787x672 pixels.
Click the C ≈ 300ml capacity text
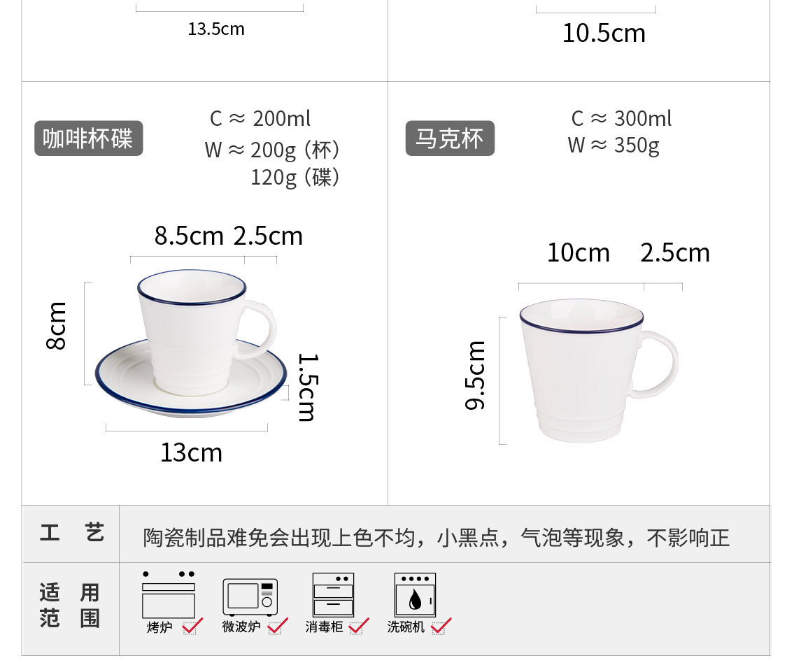point(621,119)
